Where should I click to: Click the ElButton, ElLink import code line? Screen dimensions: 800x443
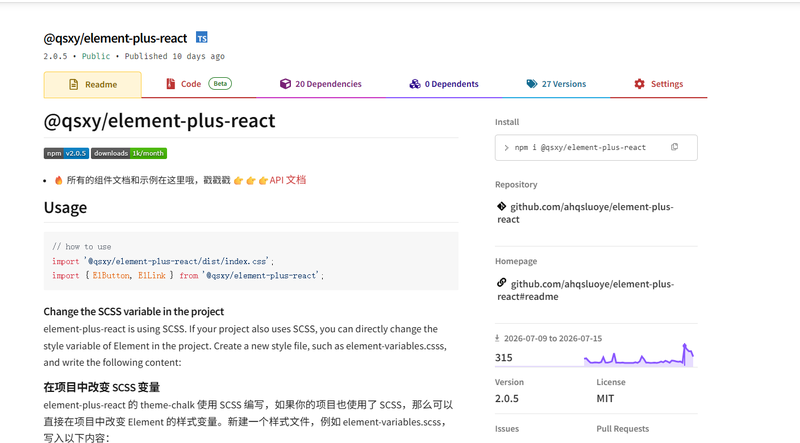tap(188, 275)
